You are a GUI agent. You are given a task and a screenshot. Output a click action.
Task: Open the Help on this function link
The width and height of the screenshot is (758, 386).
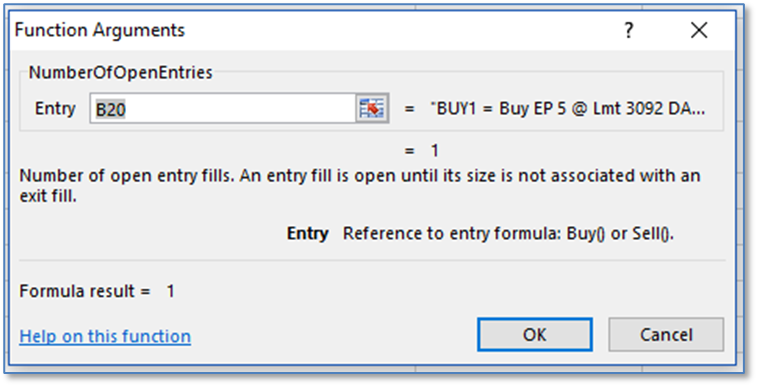(105, 336)
